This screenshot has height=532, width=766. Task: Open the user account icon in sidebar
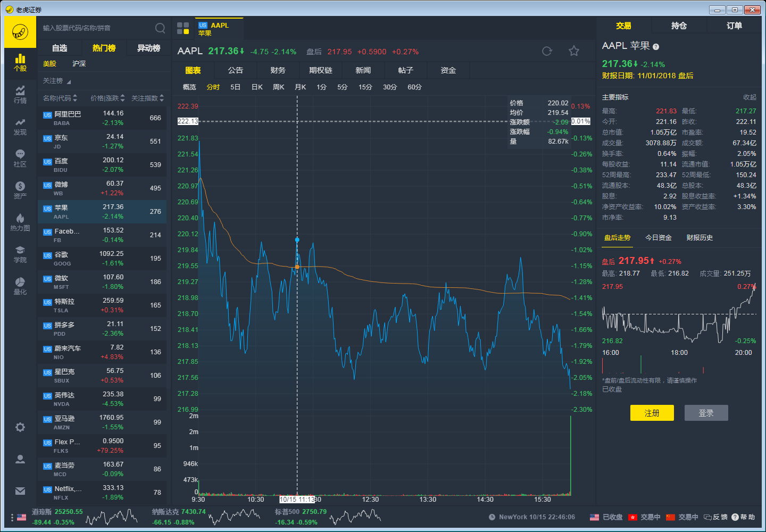[x=20, y=459]
